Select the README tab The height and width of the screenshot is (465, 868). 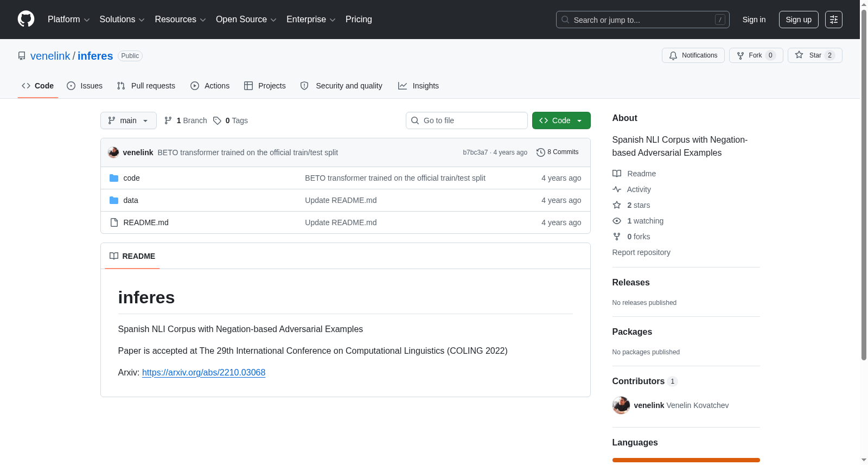(x=132, y=256)
